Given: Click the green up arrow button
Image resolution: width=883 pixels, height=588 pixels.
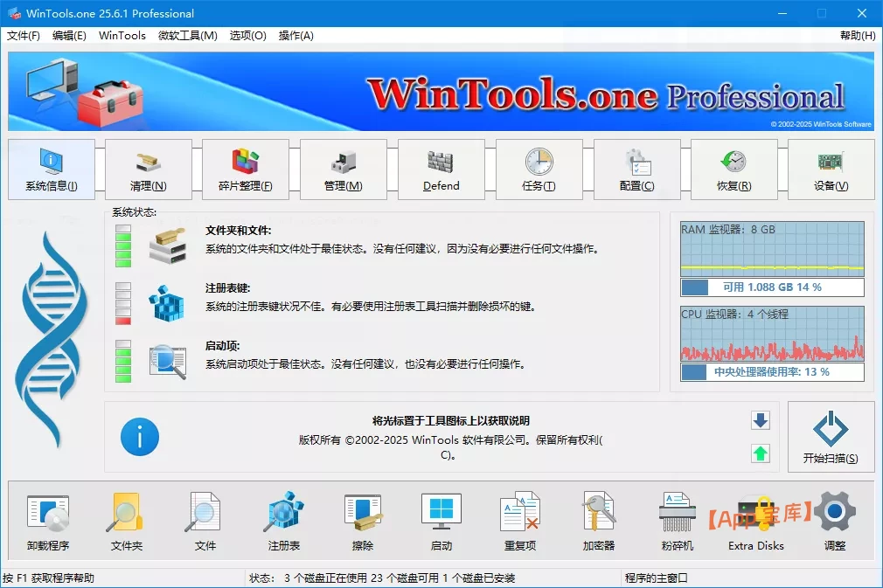Looking at the screenshot, I should click(x=761, y=453).
